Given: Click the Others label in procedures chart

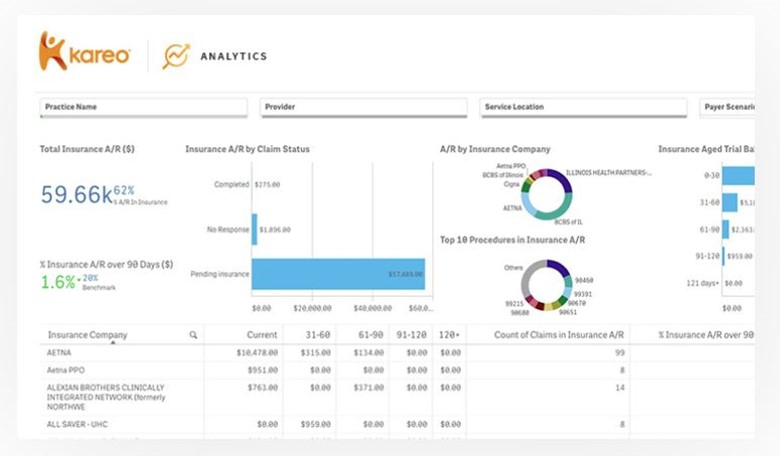Looking at the screenshot, I should 513,268.
